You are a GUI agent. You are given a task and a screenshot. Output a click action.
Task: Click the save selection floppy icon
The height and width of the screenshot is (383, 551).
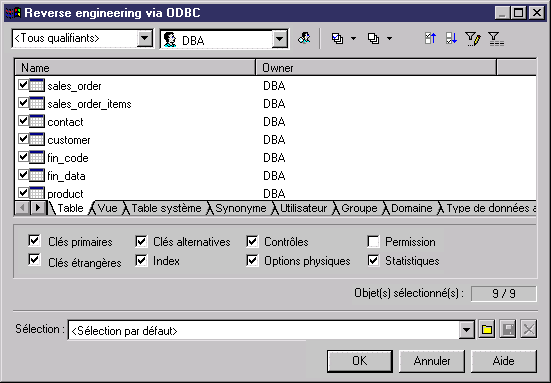(x=508, y=329)
